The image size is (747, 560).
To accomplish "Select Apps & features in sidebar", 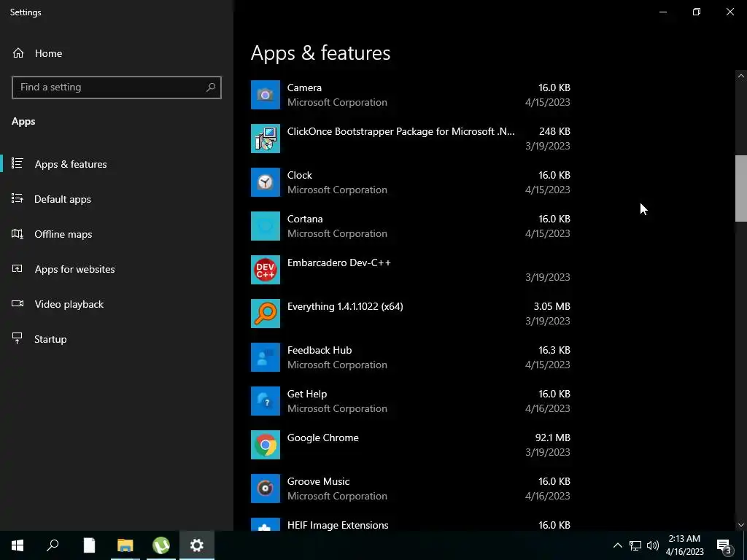I will (x=117, y=164).
